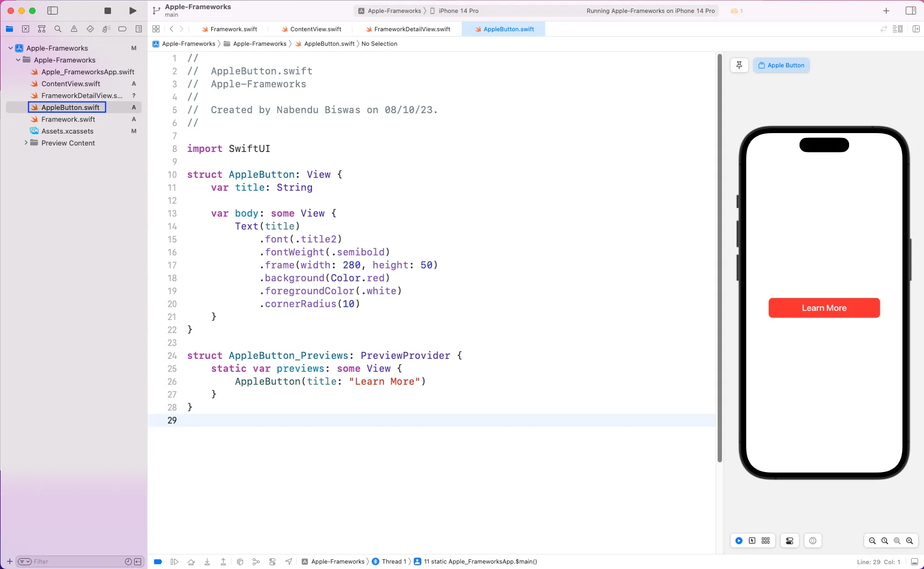
Task: Start live preview mode
Action: coord(739,540)
